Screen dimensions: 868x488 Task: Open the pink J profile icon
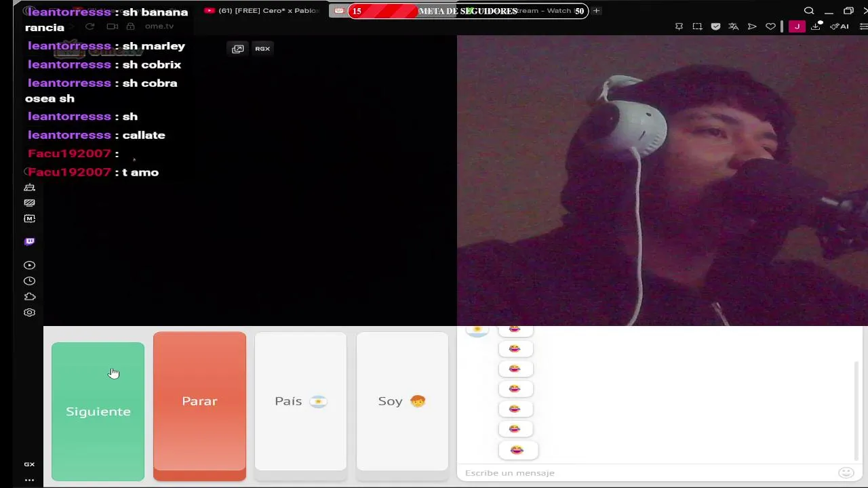[x=797, y=26]
